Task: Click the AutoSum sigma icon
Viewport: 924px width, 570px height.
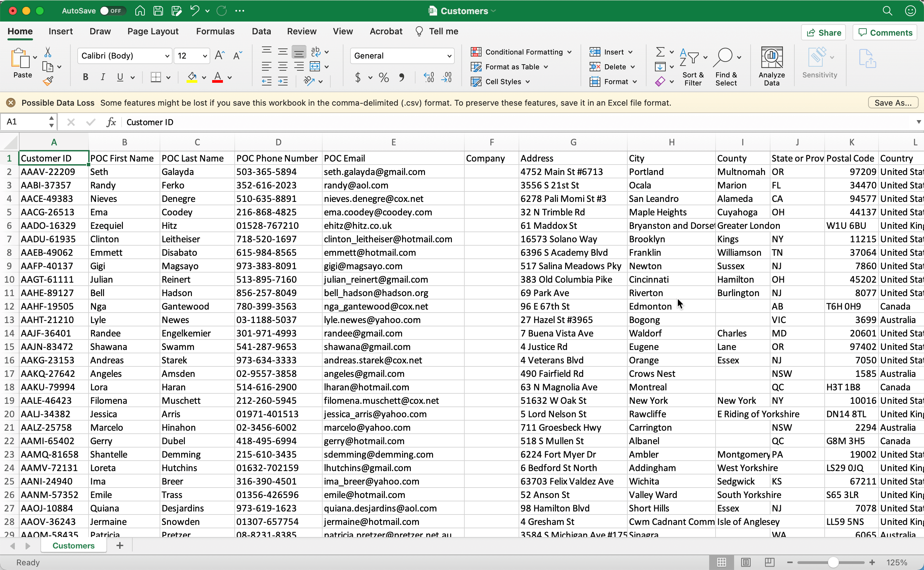Action: click(660, 51)
